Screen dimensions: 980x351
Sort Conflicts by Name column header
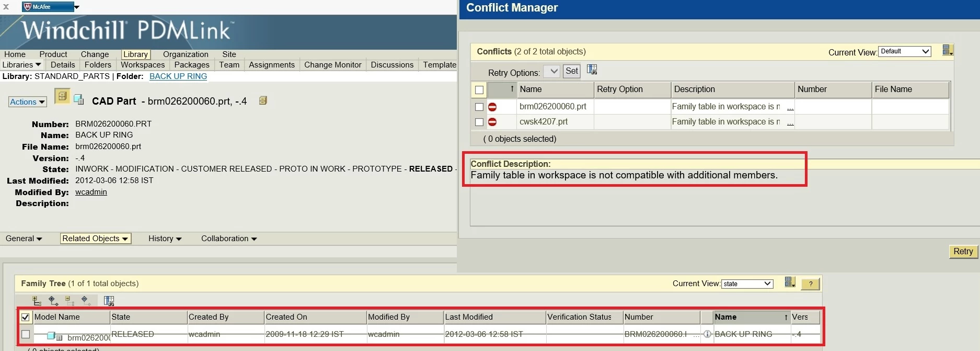[x=556, y=89]
